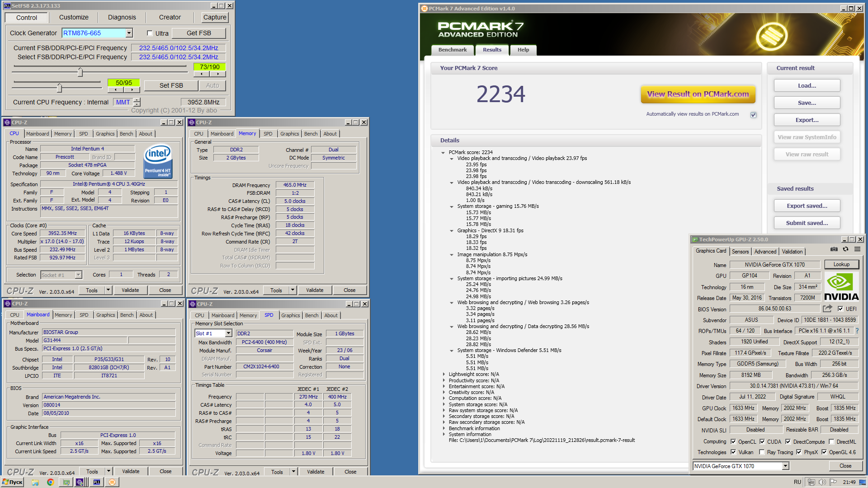Click View Result on PCMark.com button

point(698,94)
